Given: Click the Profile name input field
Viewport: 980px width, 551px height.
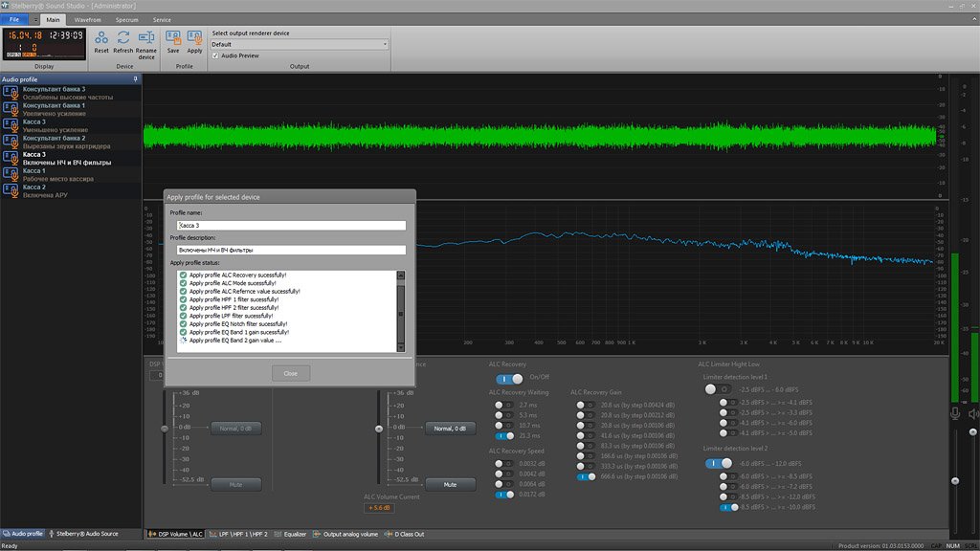Looking at the screenshot, I should pos(291,226).
